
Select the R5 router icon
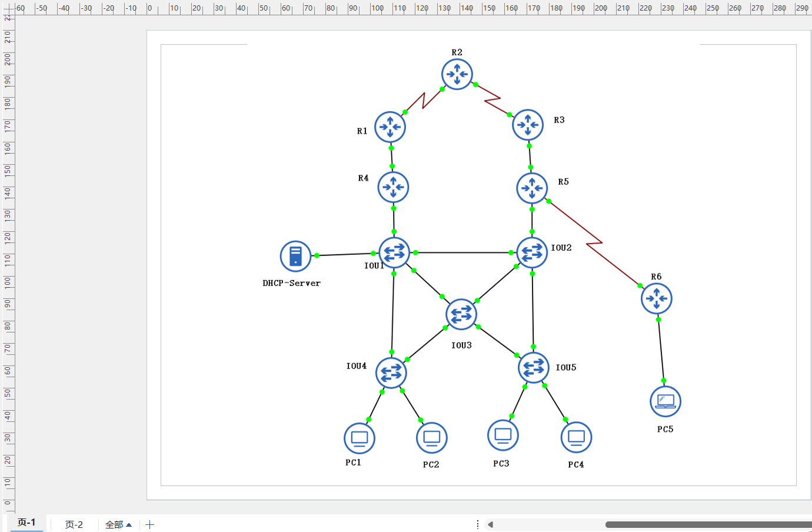click(532, 188)
